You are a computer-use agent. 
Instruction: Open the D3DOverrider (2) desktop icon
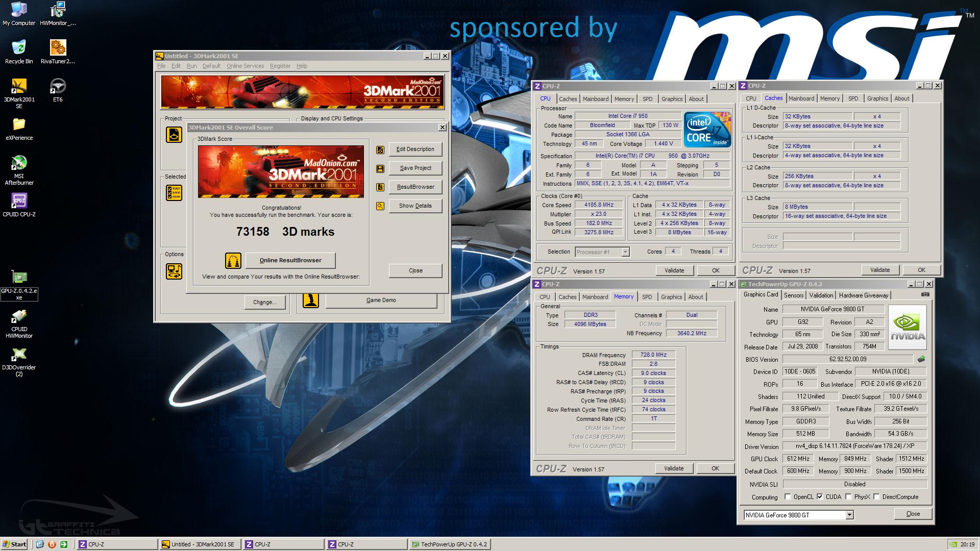click(x=19, y=362)
